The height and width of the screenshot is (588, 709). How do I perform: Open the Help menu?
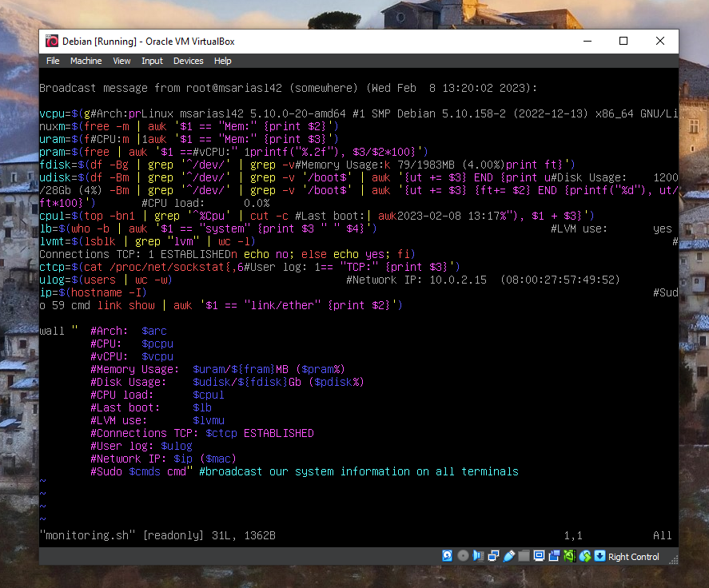point(222,61)
